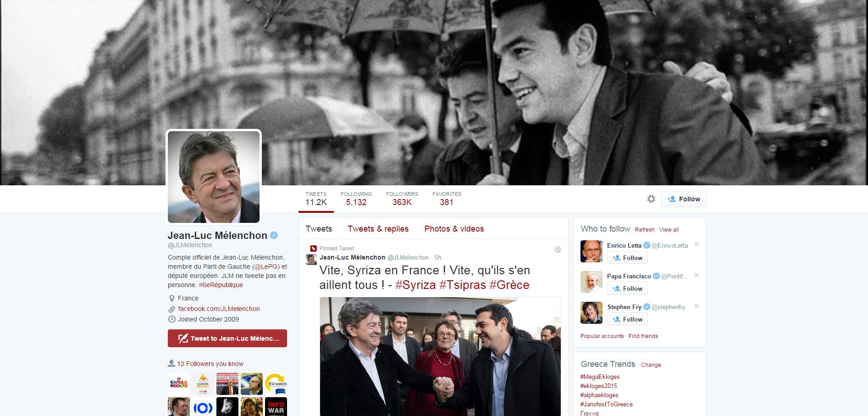Follow Stephen Fry from suggestions
This screenshot has height=416, width=868.
point(627,319)
